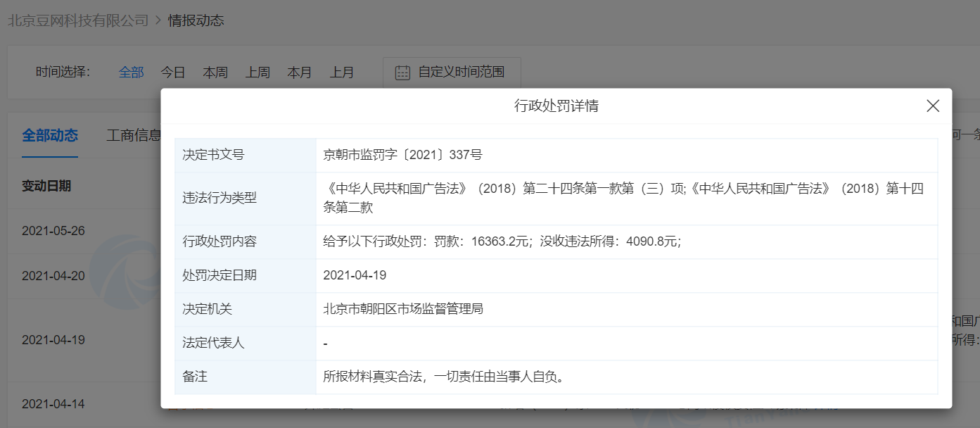The image size is (980, 428).
Task: Select 本周 time filter
Action: pyautogui.click(x=215, y=73)
